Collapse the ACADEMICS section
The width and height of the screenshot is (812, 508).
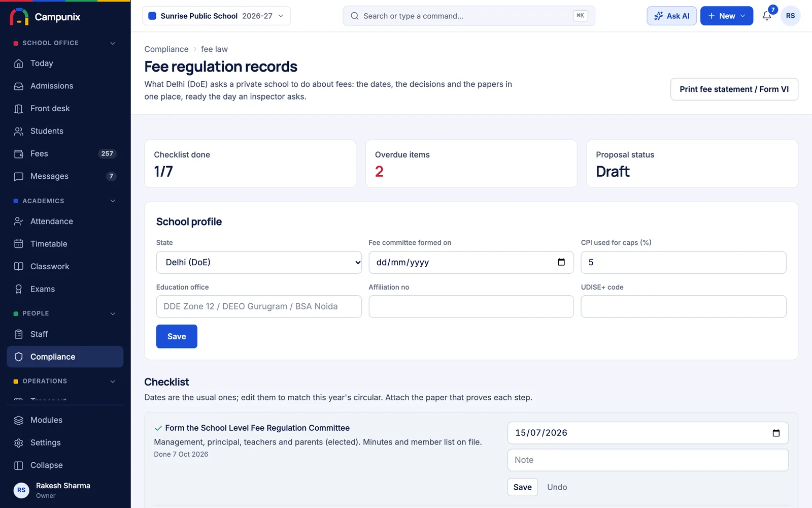pyautogui.click(x=113, y=201)
